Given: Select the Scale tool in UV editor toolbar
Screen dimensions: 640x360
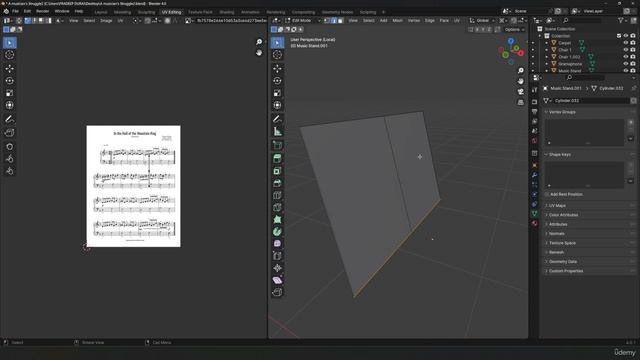Looking at the screenshot, I should (x=9, y=93).
